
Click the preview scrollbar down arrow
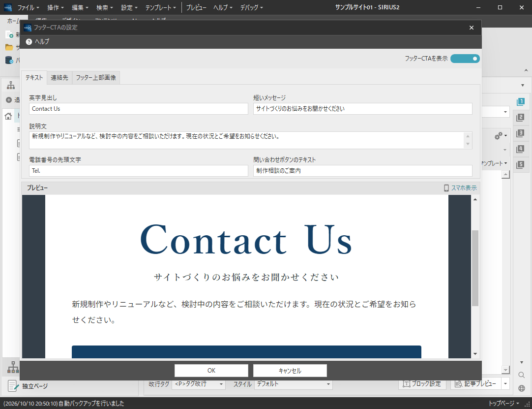(474, 353)
